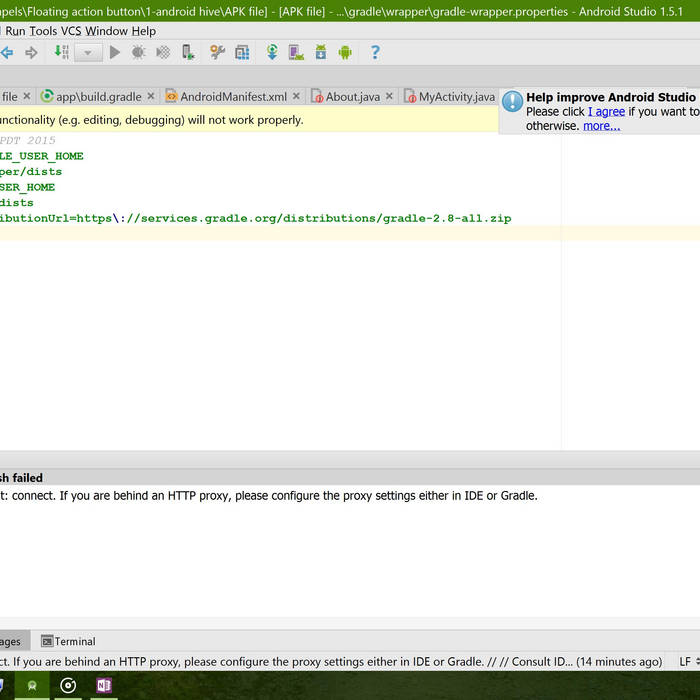Click the Terminal icon in bottom bar
This screenshot has width=700, height=700.
pyautogui.click(x=46, y=642)
